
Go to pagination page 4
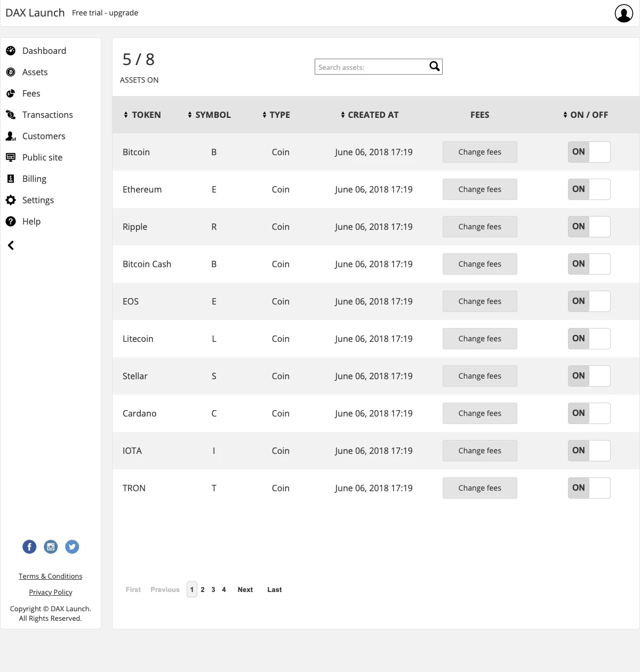tap(224, 589)
